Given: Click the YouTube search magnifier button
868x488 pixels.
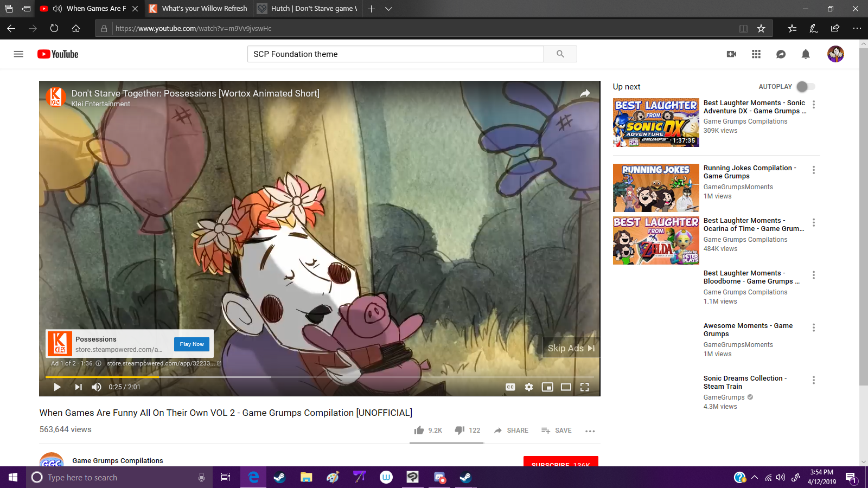Looking at the screenshot, I should coord(560,54).
